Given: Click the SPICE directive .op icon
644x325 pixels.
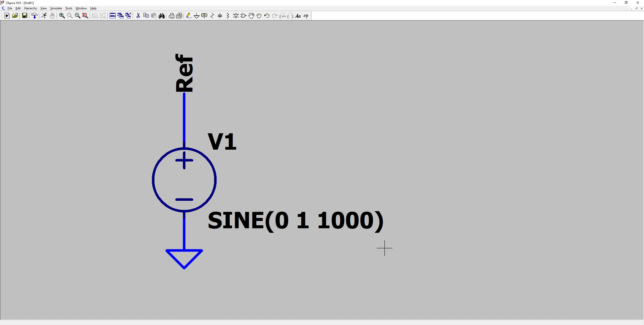Looking at the screenshot, I should (306, 16).
